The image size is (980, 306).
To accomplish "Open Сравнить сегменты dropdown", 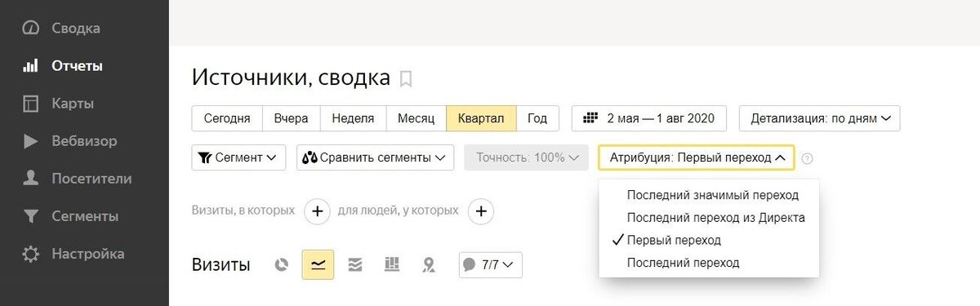I will pyautogui.click(x=376, y=157).
